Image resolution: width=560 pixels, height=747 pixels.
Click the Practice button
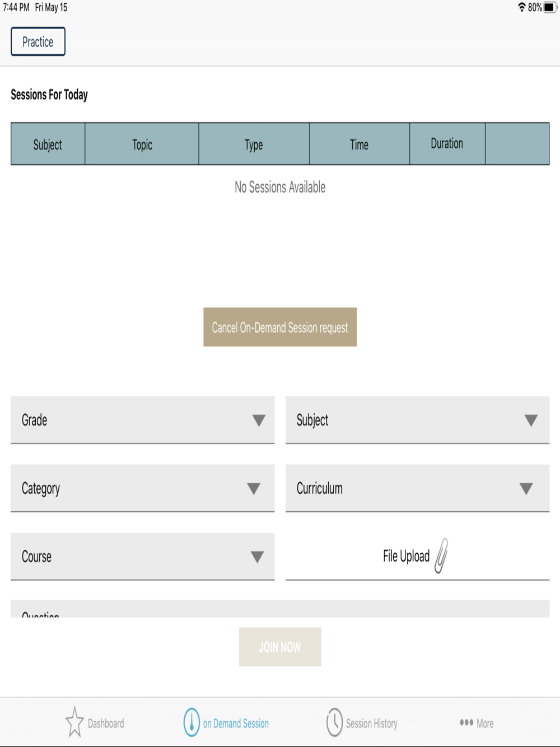pyautogui.click(x=38, y=41)
